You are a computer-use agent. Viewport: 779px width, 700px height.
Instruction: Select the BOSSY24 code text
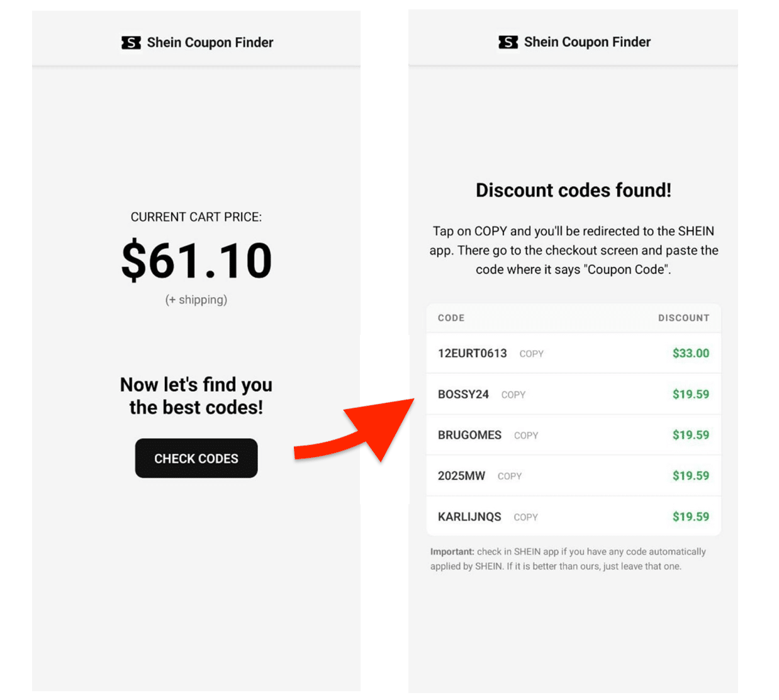[463, 394]
